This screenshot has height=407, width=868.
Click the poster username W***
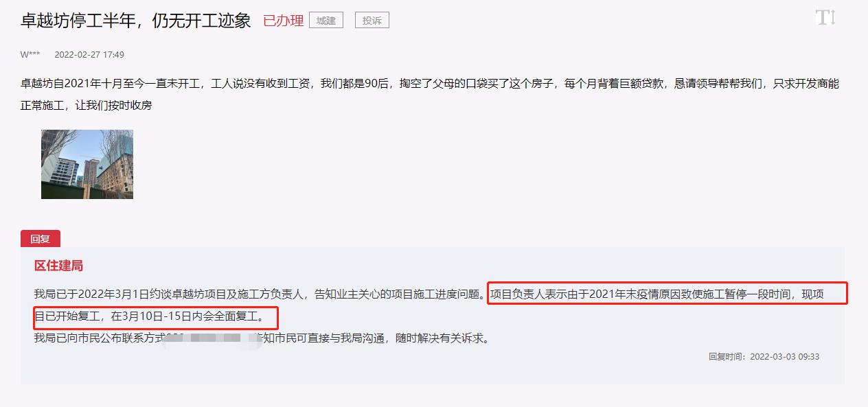tap(30, 55)
